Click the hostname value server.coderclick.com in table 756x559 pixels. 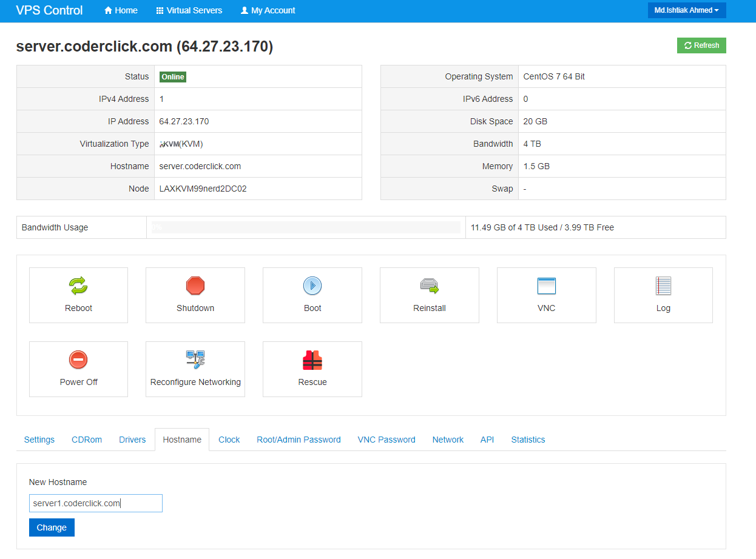tap(200, 166)
